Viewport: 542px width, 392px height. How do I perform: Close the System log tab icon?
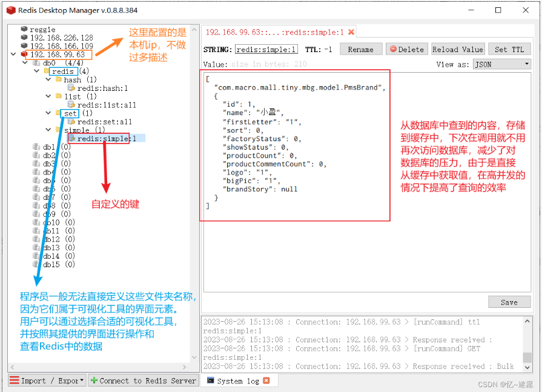[x=266, y=380]
